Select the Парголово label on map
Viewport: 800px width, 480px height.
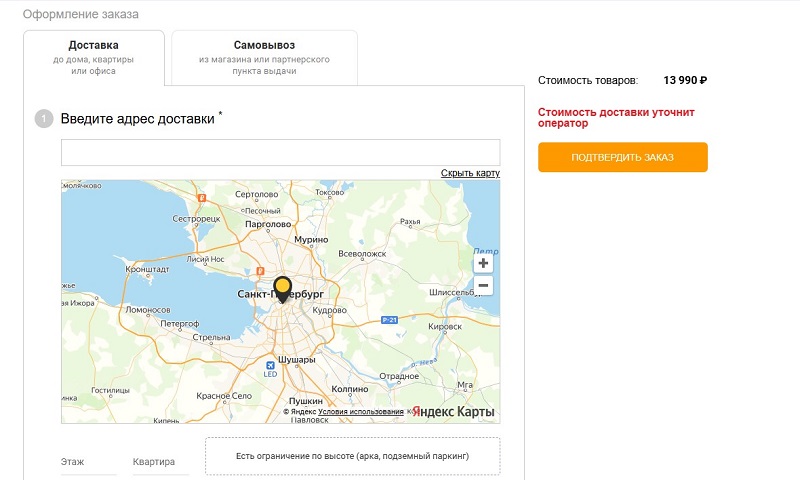[x=268, y=224]
